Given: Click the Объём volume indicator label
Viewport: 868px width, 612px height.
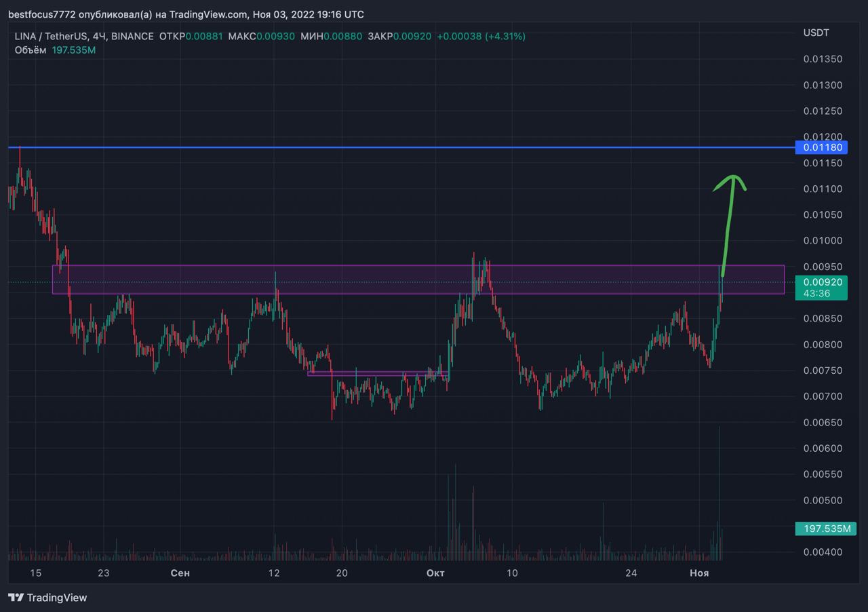Looking at the screenshot, I should 31,50.
